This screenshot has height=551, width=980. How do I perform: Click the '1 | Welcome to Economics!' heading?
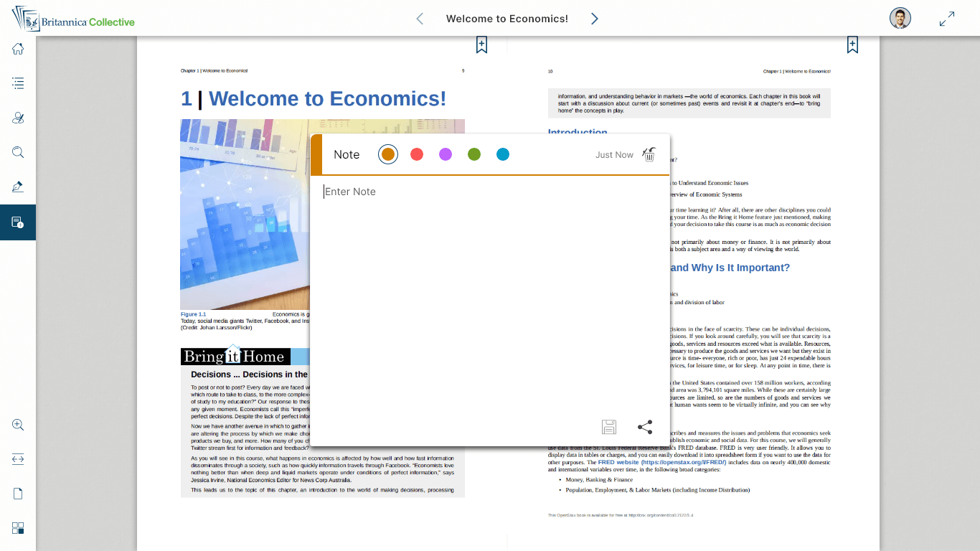pyautogui.click(x=314, y=98)
